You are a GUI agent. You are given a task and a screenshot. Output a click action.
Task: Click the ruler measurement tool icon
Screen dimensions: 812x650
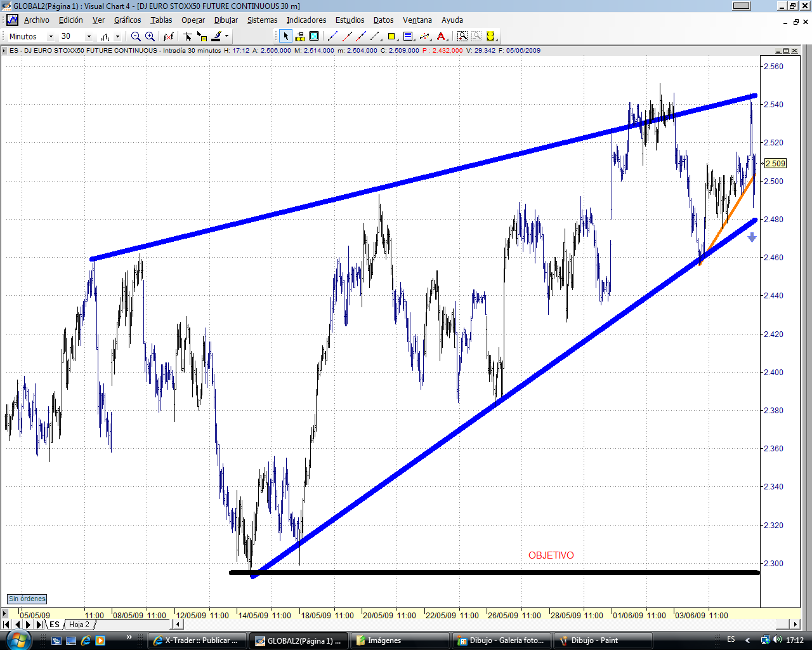pyautogui.click(x=300, y=36)
